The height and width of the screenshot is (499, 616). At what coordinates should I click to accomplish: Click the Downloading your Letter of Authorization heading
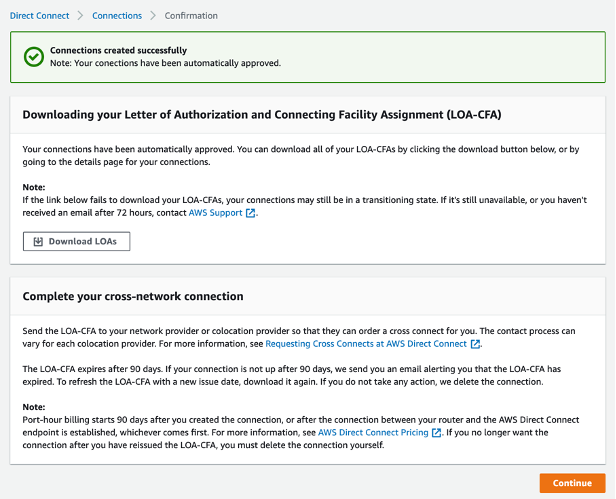point(262,114)
